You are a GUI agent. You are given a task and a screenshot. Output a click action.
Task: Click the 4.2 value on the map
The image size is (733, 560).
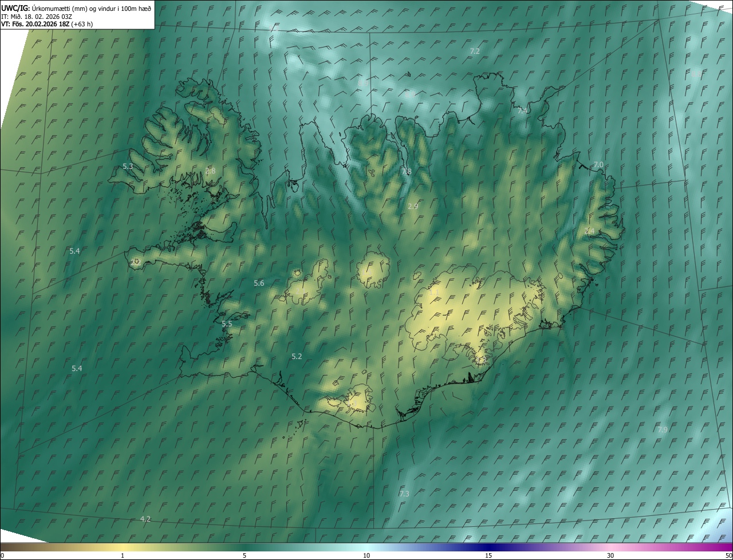click(145, 519)
